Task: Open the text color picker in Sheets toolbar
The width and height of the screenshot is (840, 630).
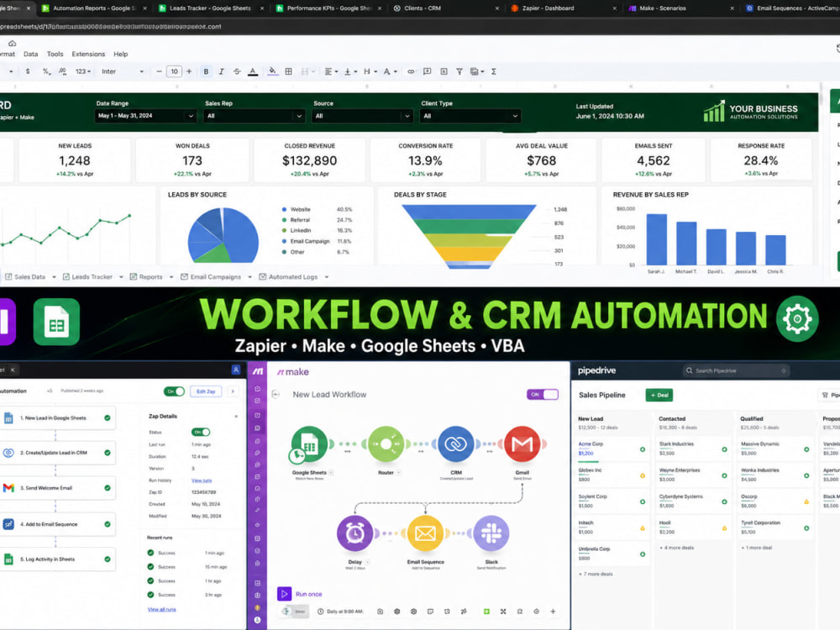Action: pos(253,71)
